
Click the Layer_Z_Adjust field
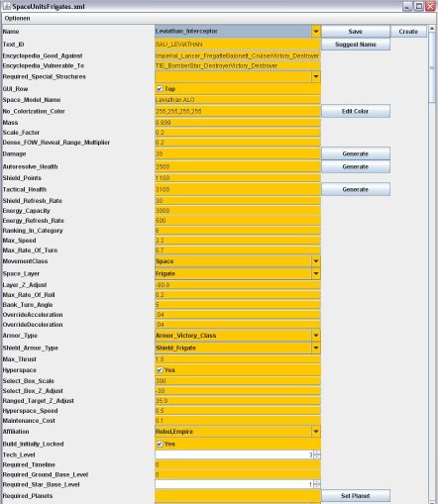point(238,285)
